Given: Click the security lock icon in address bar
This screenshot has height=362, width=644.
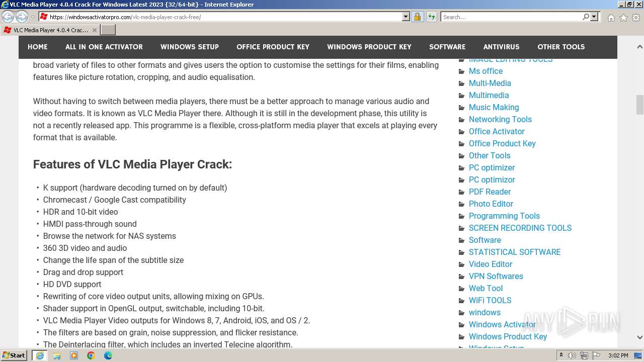Looking at the screenshot, I should coord(417,17).
